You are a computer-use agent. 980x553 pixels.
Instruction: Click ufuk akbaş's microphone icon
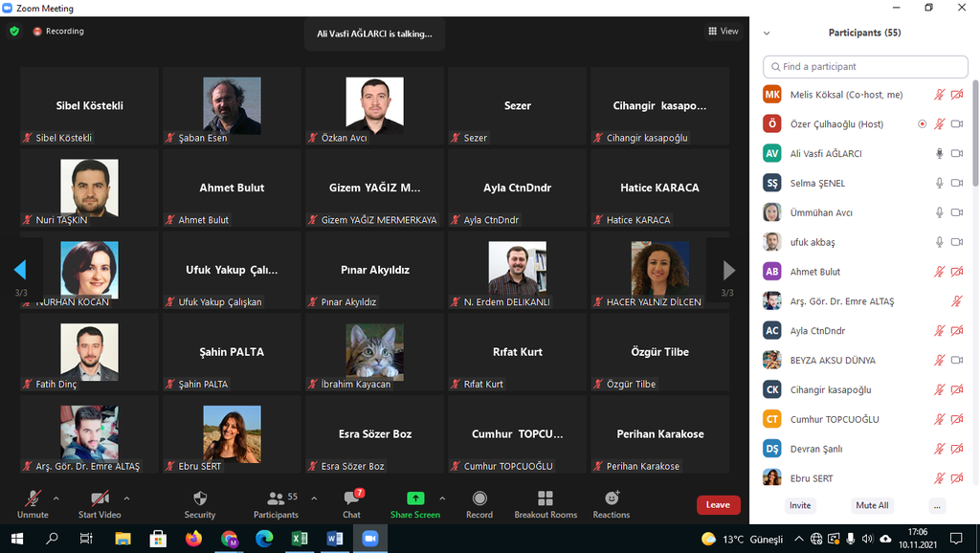coord(939,242)
